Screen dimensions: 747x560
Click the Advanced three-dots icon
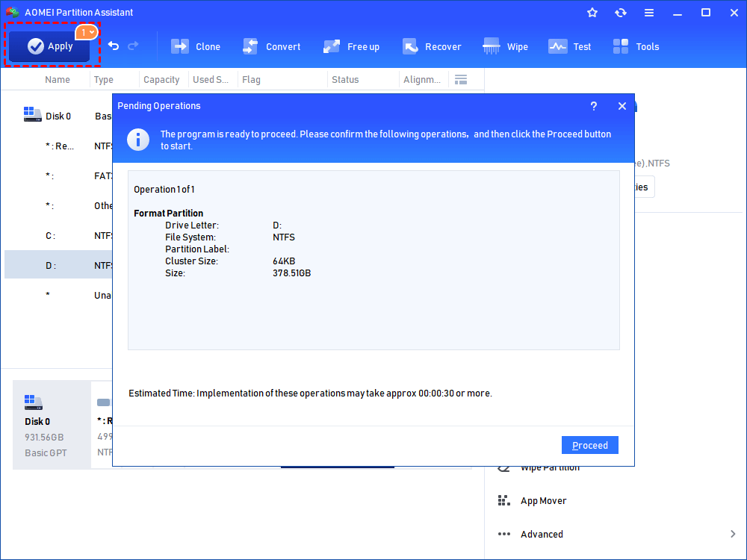click(503, 534)
